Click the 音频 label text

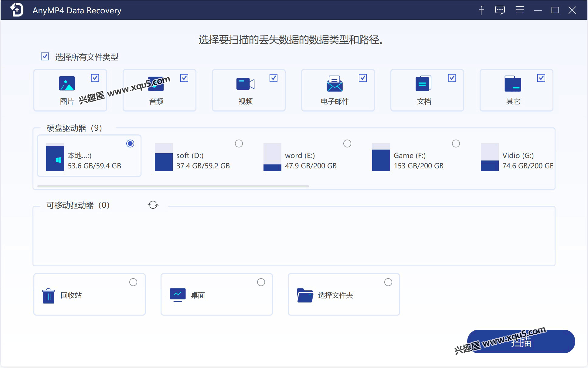pyautogui.click(x=156, y=101)
